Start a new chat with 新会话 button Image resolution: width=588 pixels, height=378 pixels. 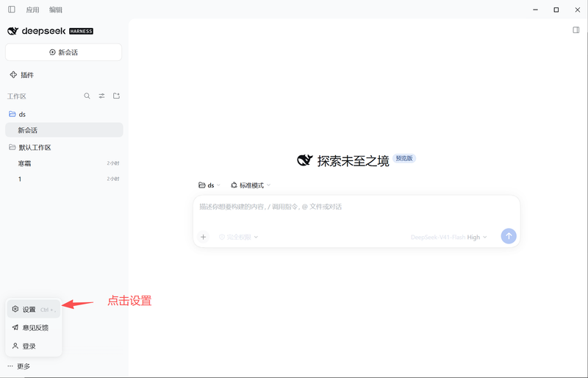point(63,52)
